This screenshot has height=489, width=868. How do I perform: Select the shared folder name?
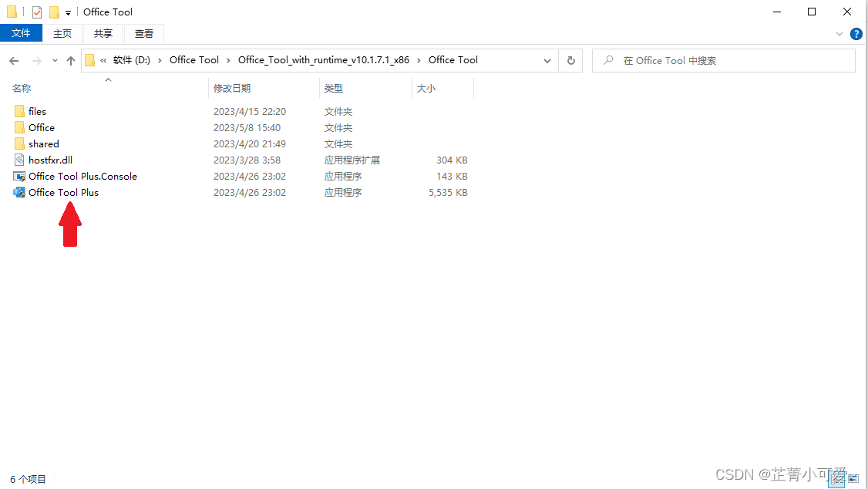pos(44,144)
